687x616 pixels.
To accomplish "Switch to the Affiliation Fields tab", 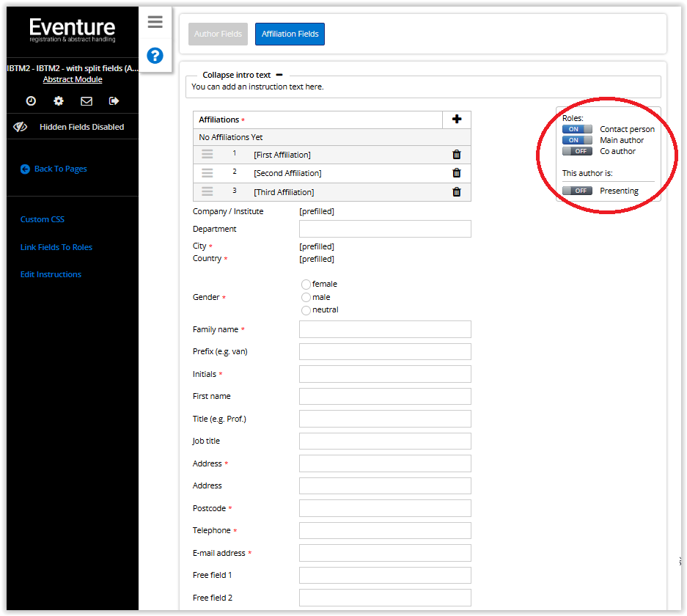I will pyautogui.click(x=290, y=34).
